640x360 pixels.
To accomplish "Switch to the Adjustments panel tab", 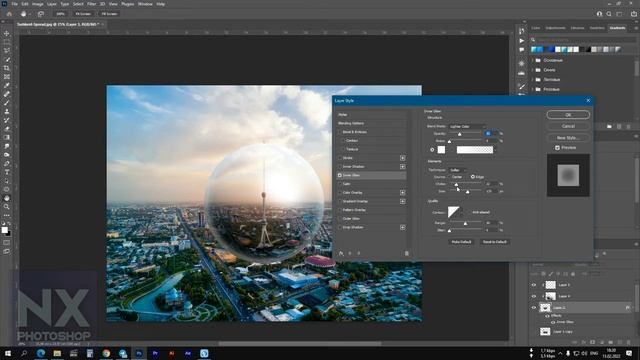I will click(x=556, y=28).
